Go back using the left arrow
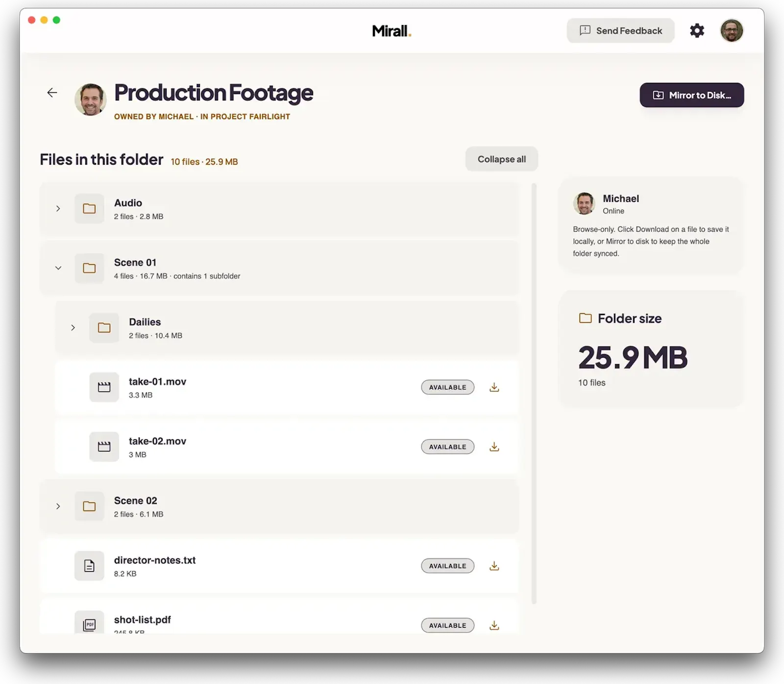 [52, 92]
